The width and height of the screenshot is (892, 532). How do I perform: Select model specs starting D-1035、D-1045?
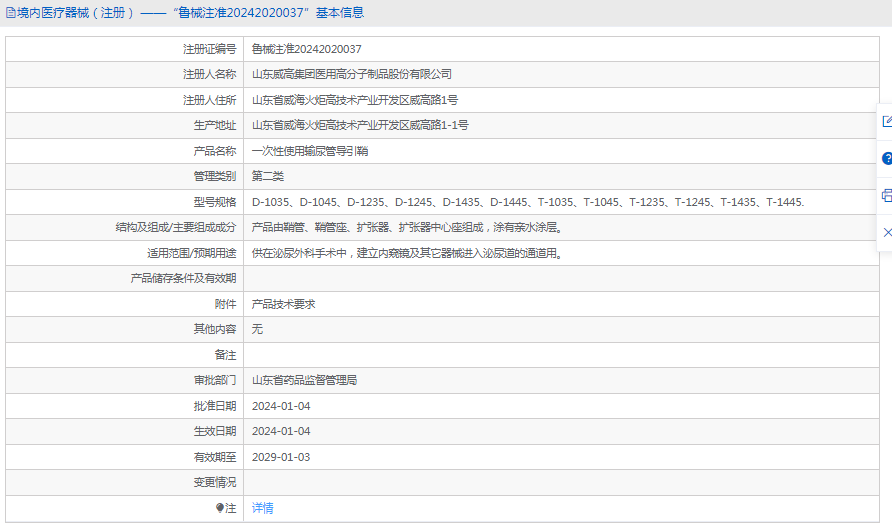tap(528, 202)
